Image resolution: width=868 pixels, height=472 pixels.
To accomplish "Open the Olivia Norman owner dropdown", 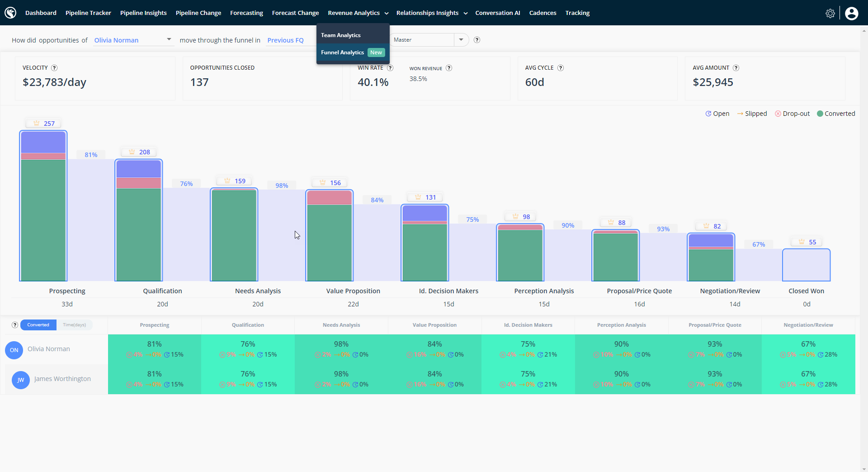I will [133, 40].
